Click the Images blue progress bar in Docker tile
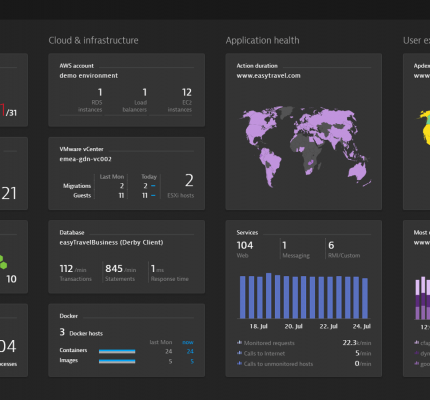The width and height of the screenshot is (430, 400). [x=117, y=361]
